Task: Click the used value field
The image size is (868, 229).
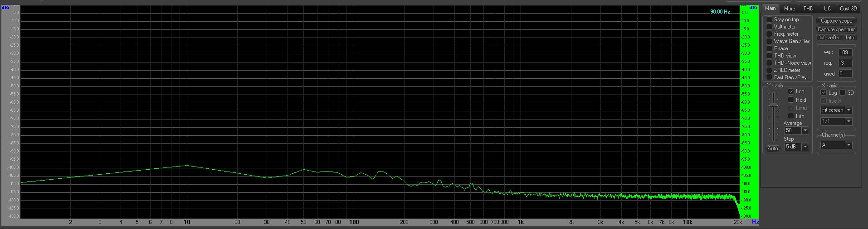Action: (845, 74)
